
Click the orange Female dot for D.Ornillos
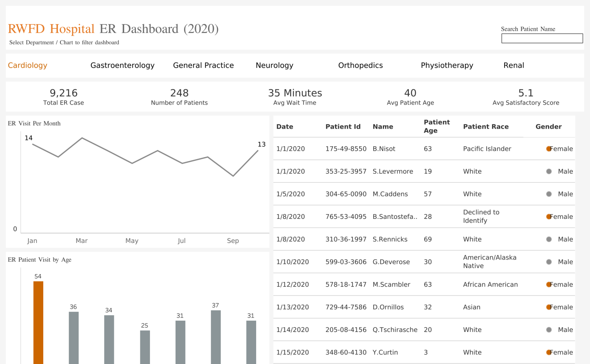click(x=549, y=307)
